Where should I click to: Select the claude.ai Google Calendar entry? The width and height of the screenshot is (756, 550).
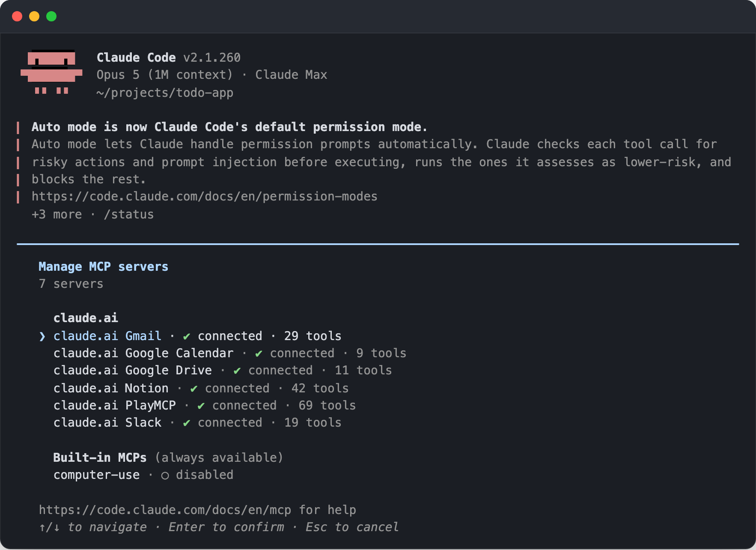point(229,353)
